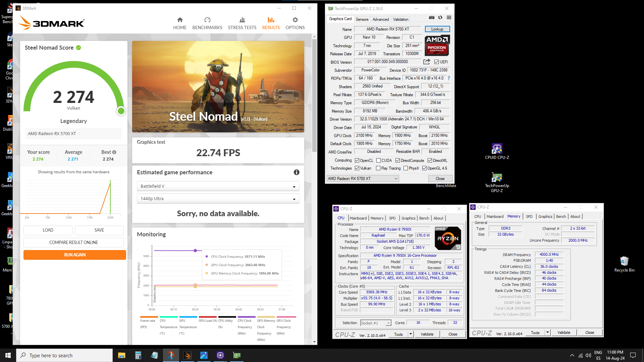Click the 3DMark vertical scrollbar

pyautogui.click(x=314, y=96)
